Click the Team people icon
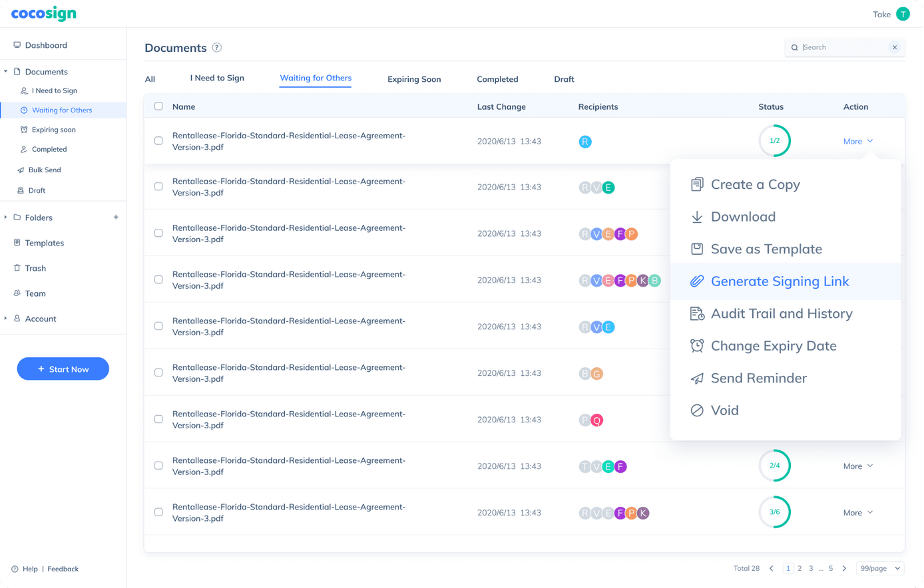The width and height of the screenshot is (924, 588). [17, 293]
